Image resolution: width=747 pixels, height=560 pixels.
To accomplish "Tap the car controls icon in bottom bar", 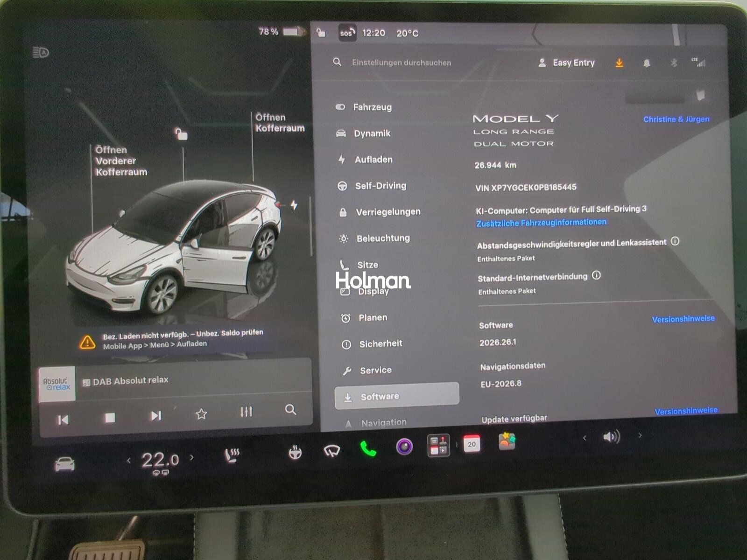I will click(x=64, y=464).
